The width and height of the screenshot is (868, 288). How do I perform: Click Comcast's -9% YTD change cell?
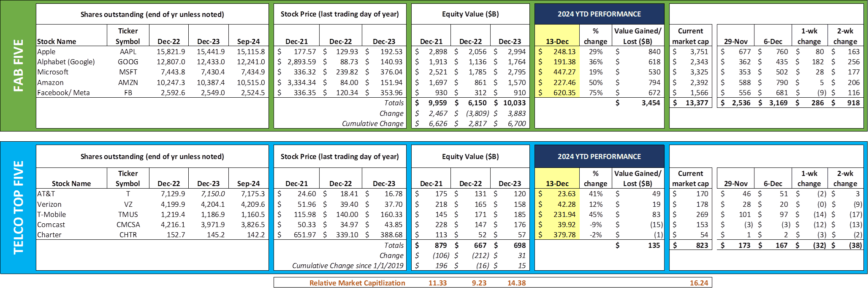(x=595, y=225)
